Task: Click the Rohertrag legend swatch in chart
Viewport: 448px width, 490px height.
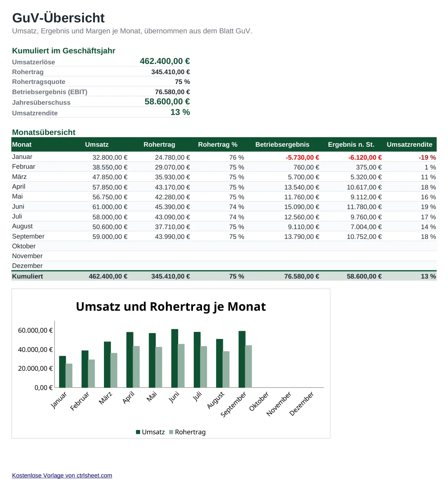Action: 171,432
